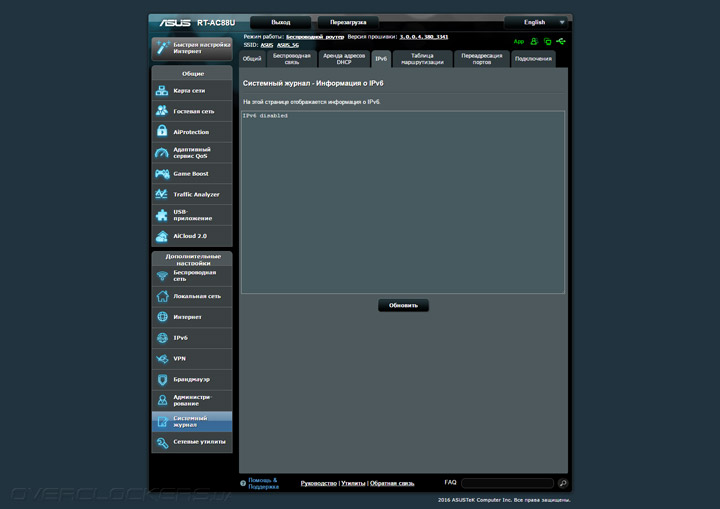Open the Guest Network (Гостевая сеть) icon
The image size is (720, 509).
point(162,111)
